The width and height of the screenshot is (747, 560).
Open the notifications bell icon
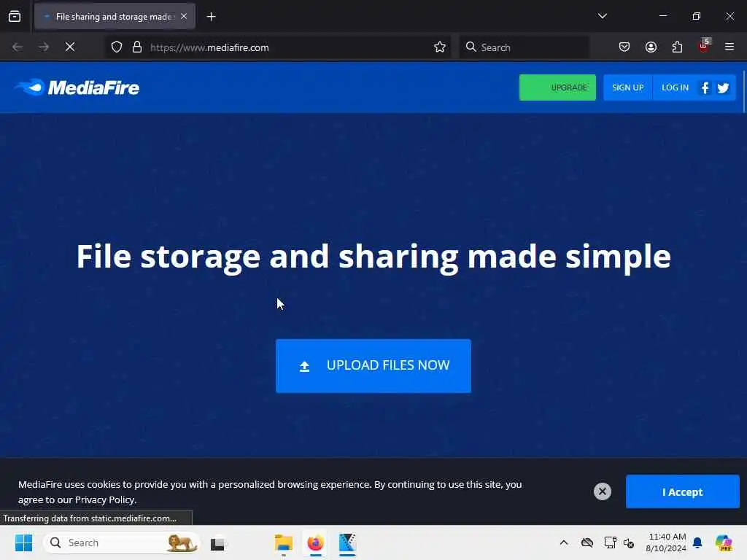(x=697, y=542)
